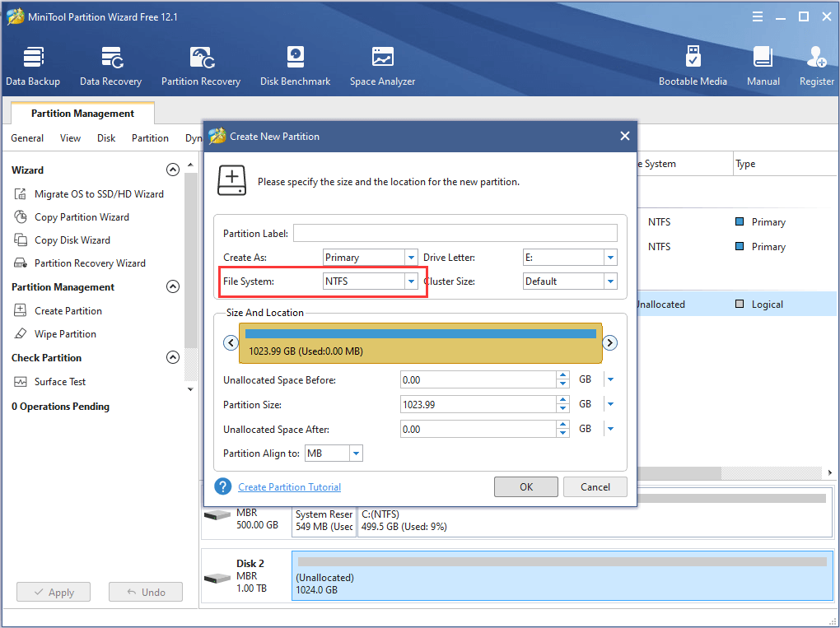The image size is (840, 628).
Task: Click the left arrow beside the partition size bar
Action: pyautogui.click(x=231, y=342)
